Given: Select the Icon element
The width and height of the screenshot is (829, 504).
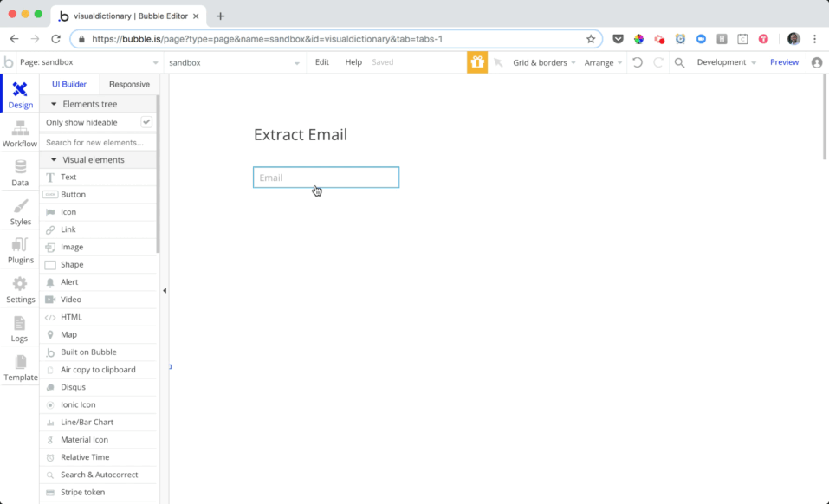Looking at the screenshot, I should point(99,212).
